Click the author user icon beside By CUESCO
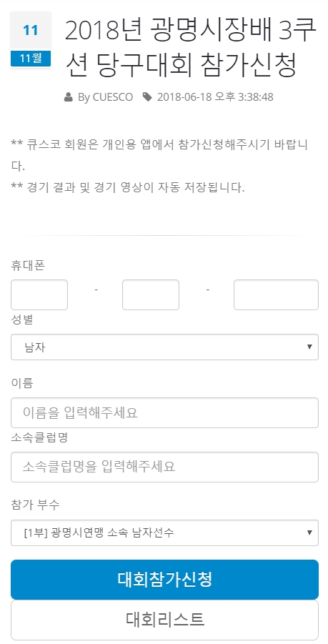The image size is (328, 644). (69, 97)
